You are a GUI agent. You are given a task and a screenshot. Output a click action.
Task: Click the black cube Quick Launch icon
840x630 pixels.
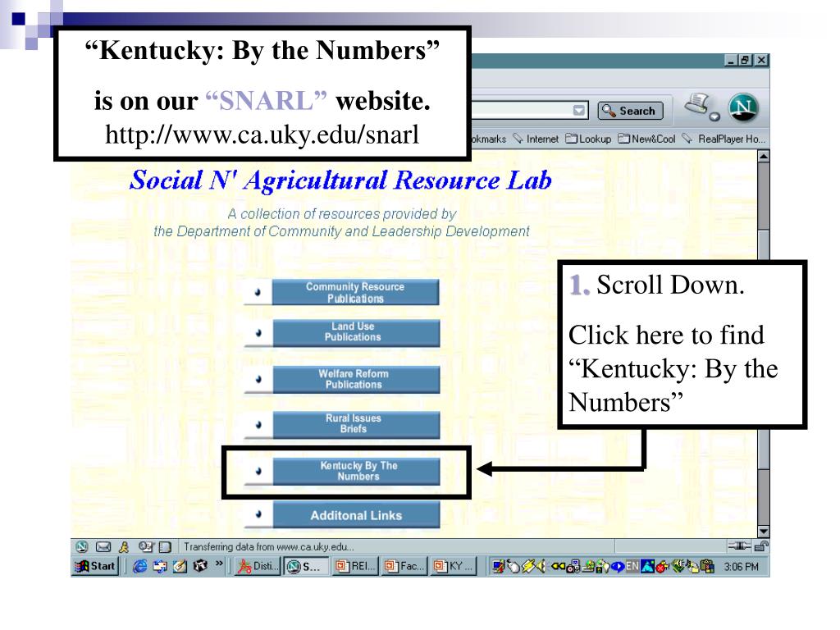[x=200, y=566]
